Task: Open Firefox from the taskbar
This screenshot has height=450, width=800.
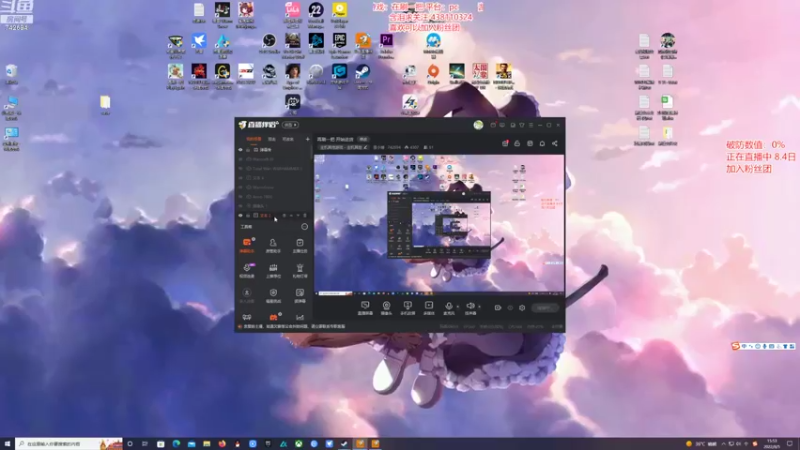Action: pos(222,444)
